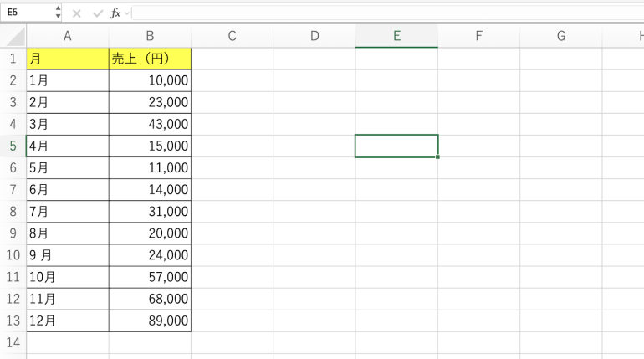
Task: Click the Name Box stepper arrows
Action: tap(58, 13)
